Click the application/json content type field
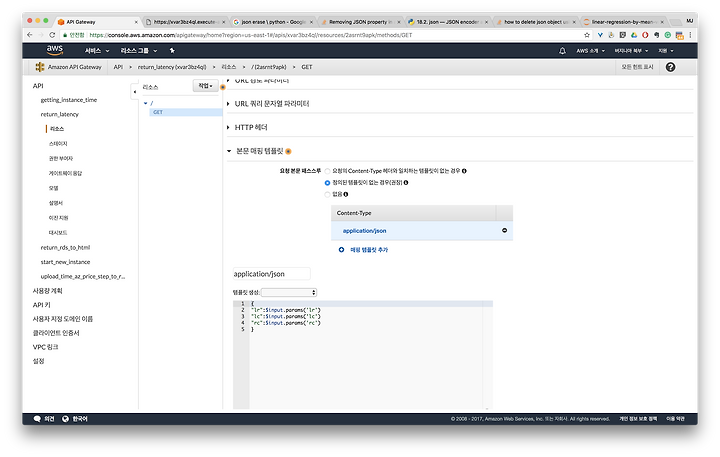720x457 pixels. (x=271, y=274)
